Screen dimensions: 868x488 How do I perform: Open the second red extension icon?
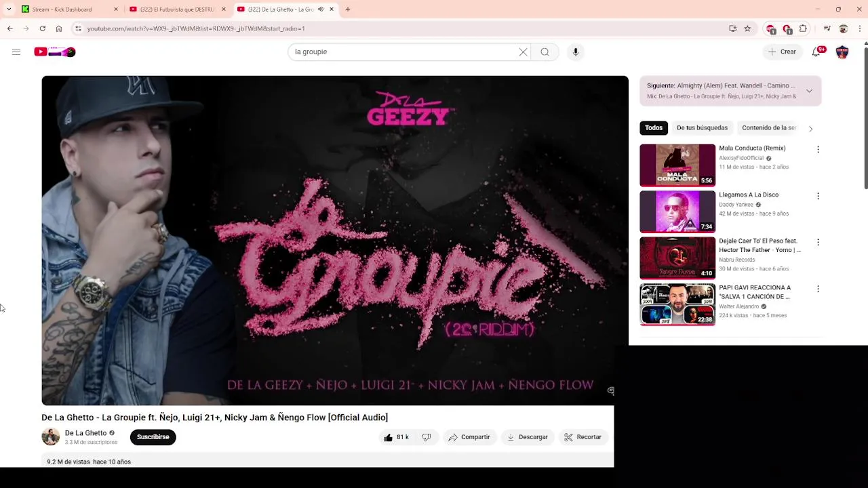787,28
